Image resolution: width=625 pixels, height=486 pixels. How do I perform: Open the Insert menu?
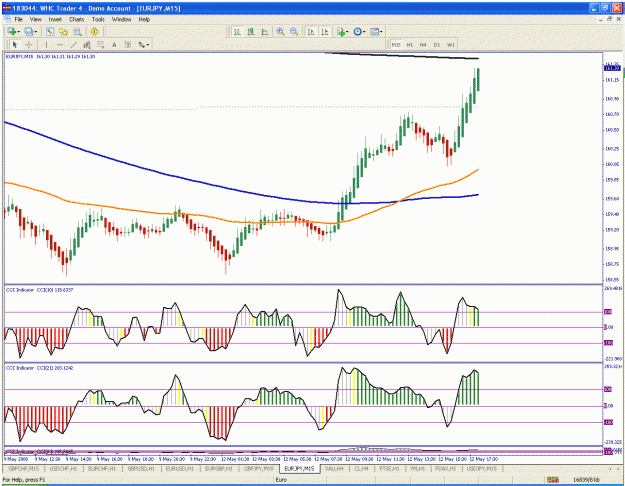[55, 19]
